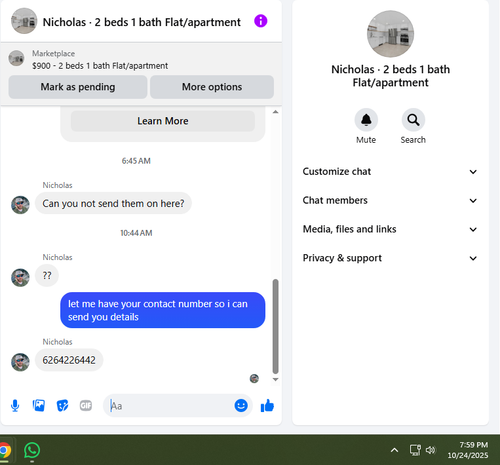Open the GIF picker
This screenshot has height=465, width=500.
[86, 405]
